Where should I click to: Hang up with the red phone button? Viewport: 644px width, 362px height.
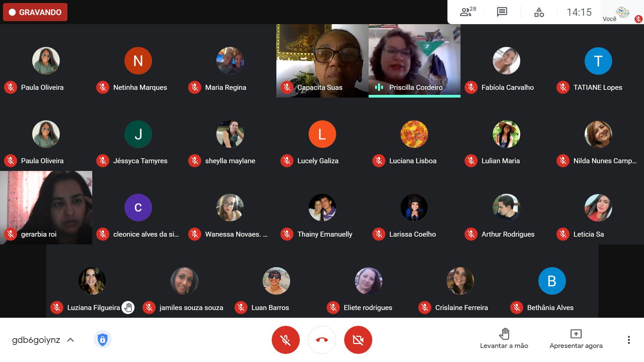[x=322, y=340]
